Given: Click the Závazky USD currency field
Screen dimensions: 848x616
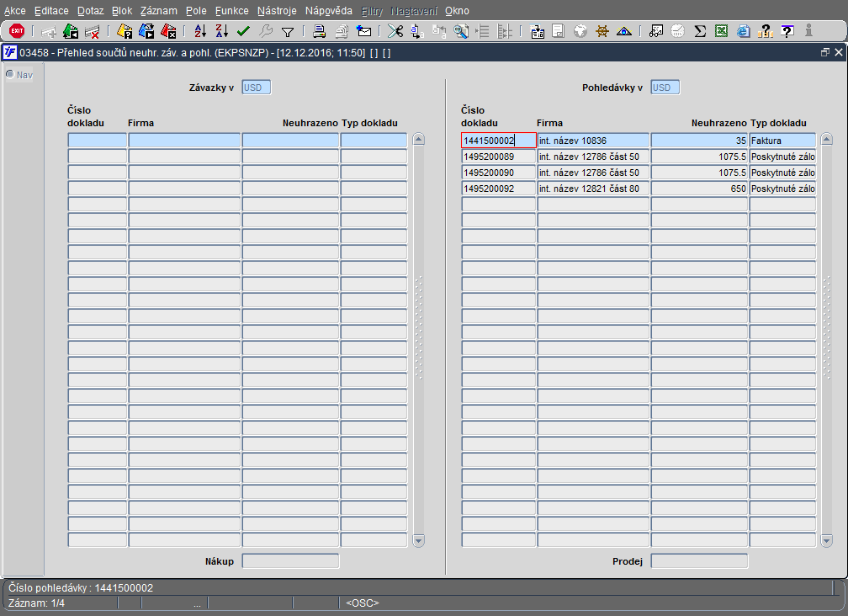Looking at the screenshot, I should 257,88.
